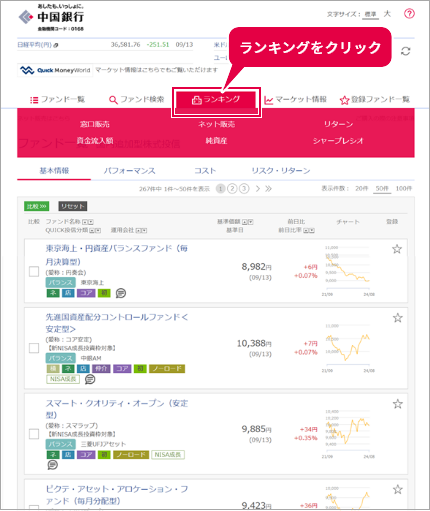The width and height of the screenshot is (430, 511).
Task: Switch to the リスク・リターン tab
Action: tap(281, 171)
